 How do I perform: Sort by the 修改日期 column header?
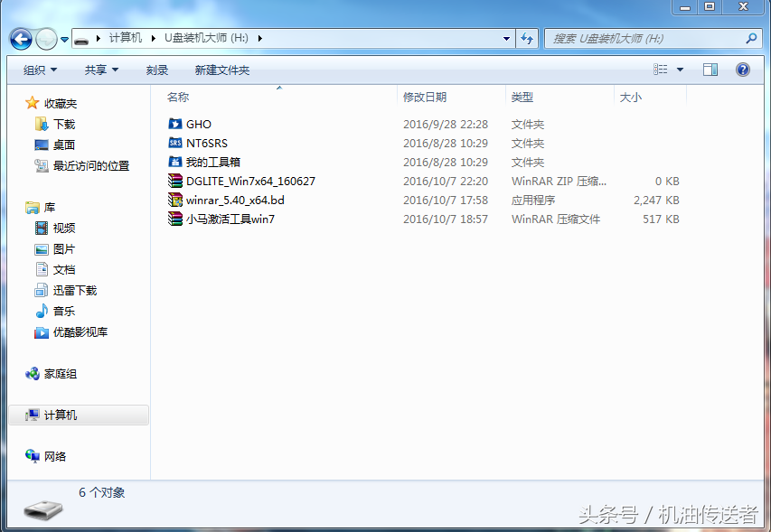point(425,98)
